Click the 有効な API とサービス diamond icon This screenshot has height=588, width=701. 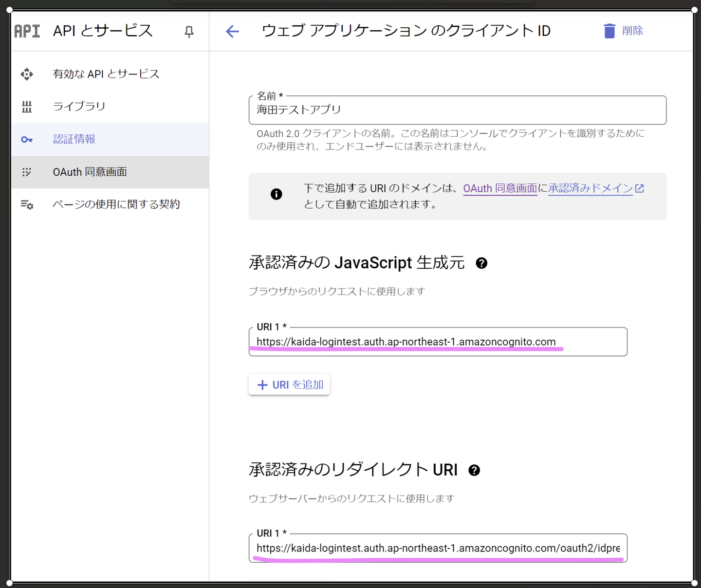[x=27, y=74]
